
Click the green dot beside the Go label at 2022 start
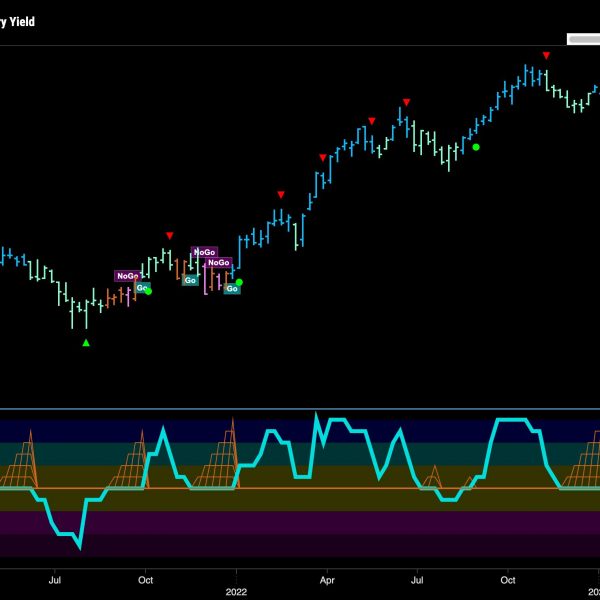coord(239,282)
